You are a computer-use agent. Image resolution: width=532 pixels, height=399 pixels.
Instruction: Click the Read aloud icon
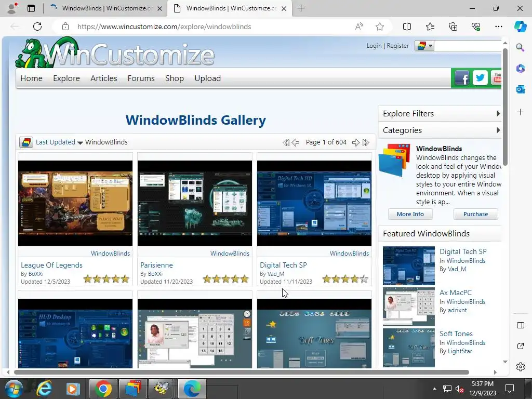pyautogui.click(x=359, y=26)
